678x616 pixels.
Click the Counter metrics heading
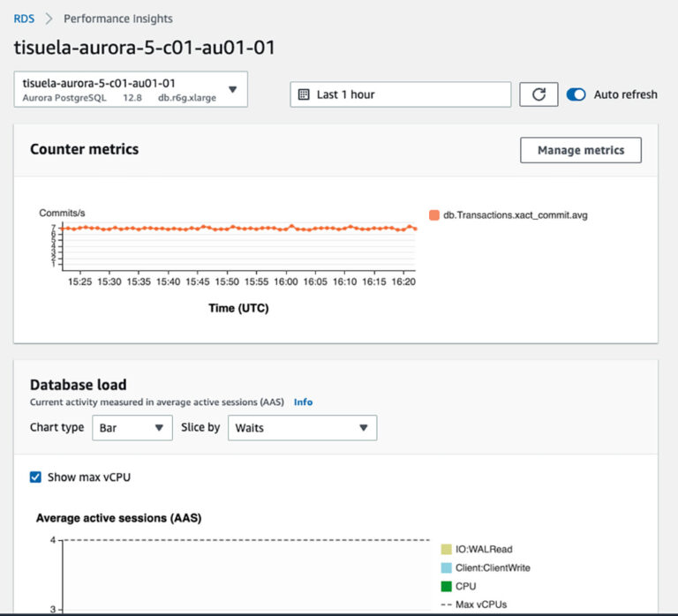85,149
